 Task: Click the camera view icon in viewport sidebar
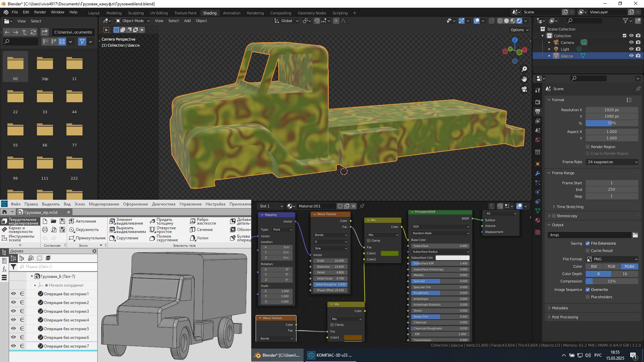coord(525,89)
